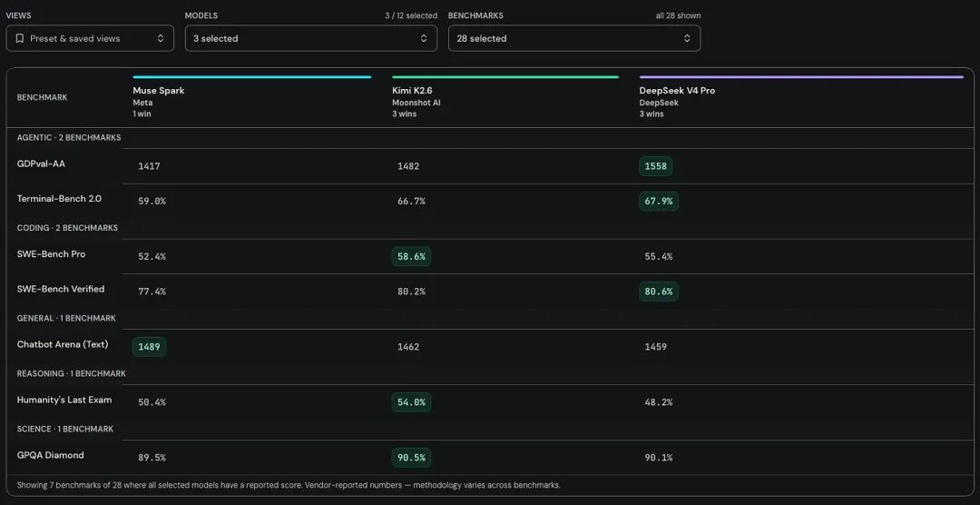Click the GENERAL · 1 BENCHMARK section header
Image resolution: width=980 pixels, height=505 pixels.
coord(66,318)
